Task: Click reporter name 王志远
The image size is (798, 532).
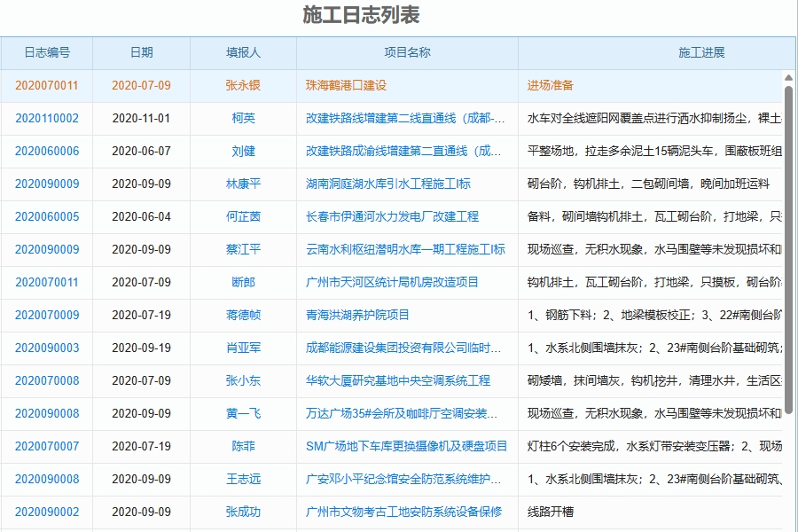Action: pos(241,479)
